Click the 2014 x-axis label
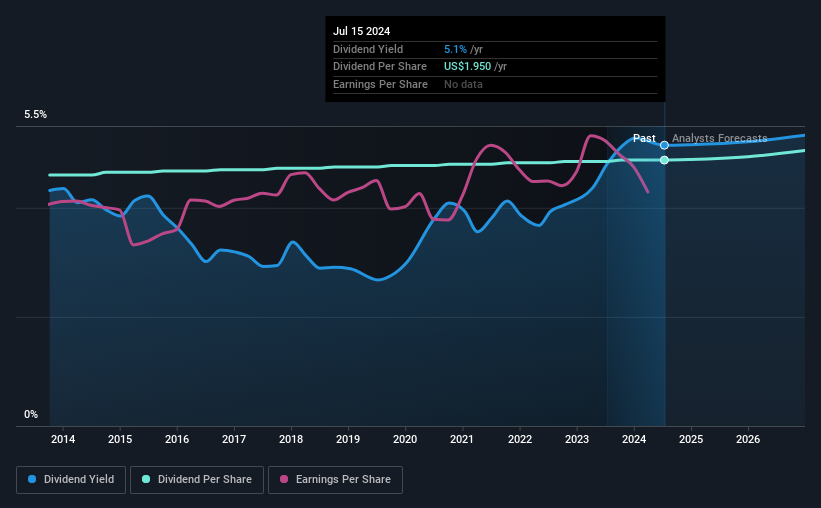The width and height of the screenshot is (821, 508). pos(63,439)
